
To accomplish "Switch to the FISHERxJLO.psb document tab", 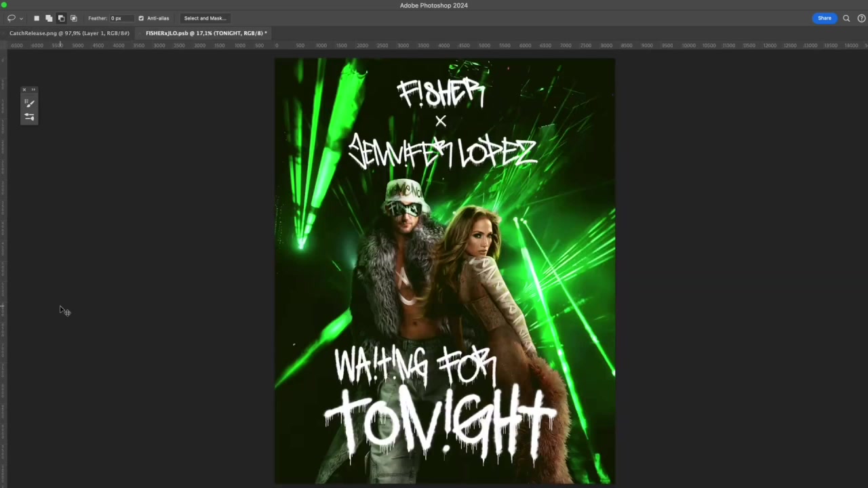I will pos(206,33).
